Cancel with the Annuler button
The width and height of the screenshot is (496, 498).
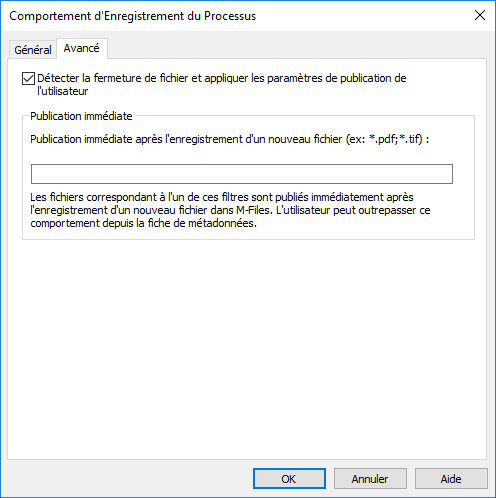(x=370, y=479)
